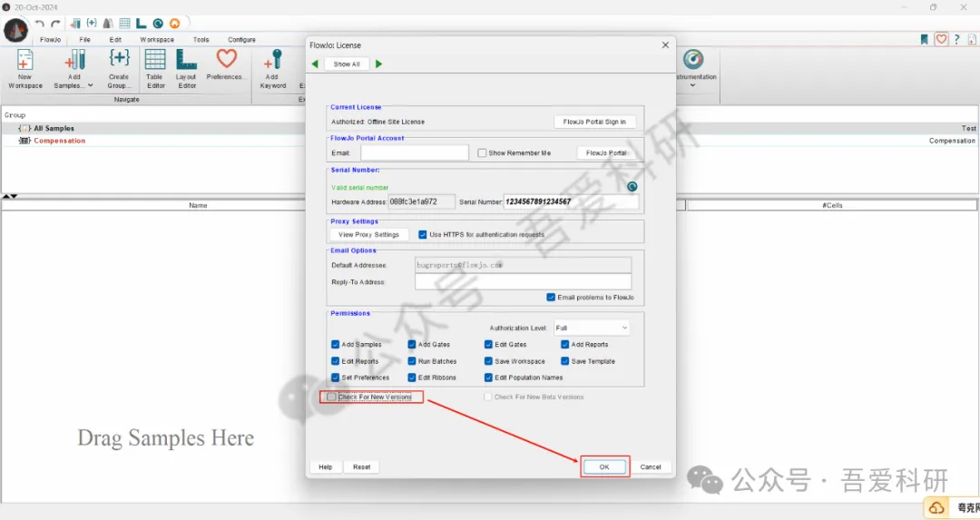Toggle the Edit Population Names checkbox
Screen dimensions: 980x520
click(488, 378)
